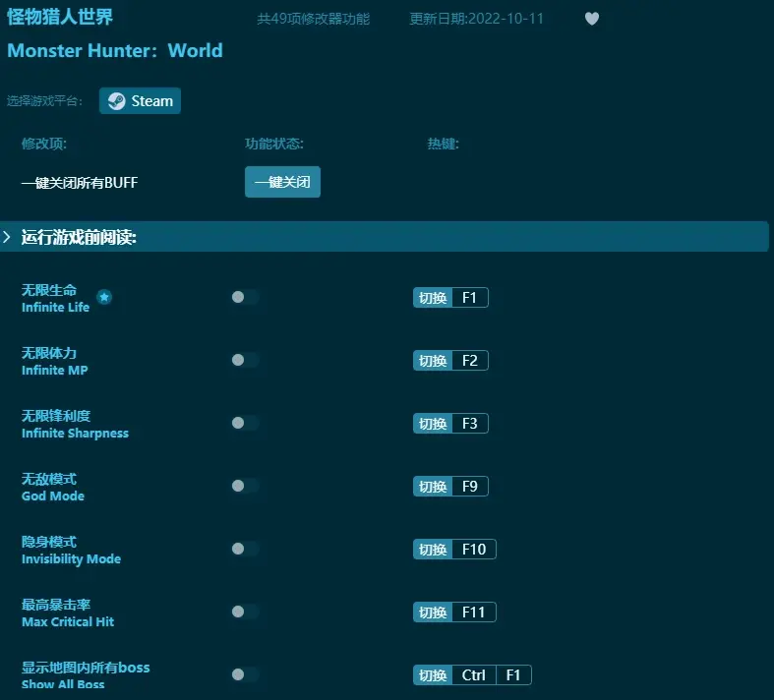
Task: Click the 功能状态 column header
Action: coord(274,144)
